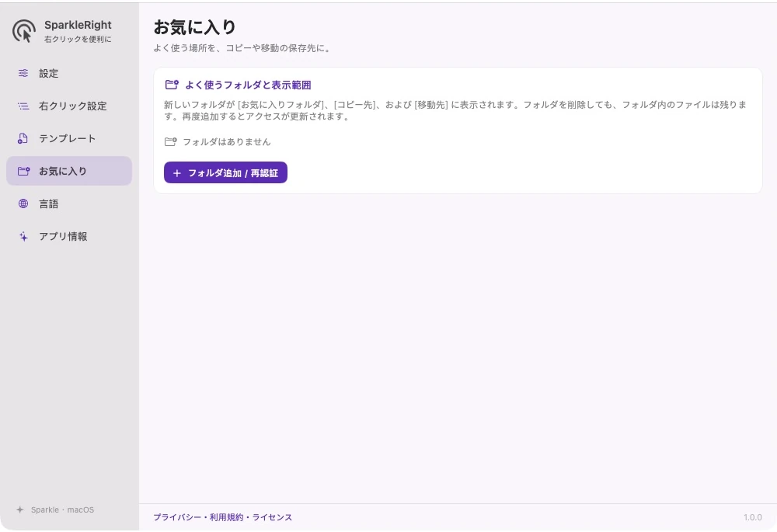Click the version number 1.0.0
This screenshot has height=532, width=777.
coord(753,517)
